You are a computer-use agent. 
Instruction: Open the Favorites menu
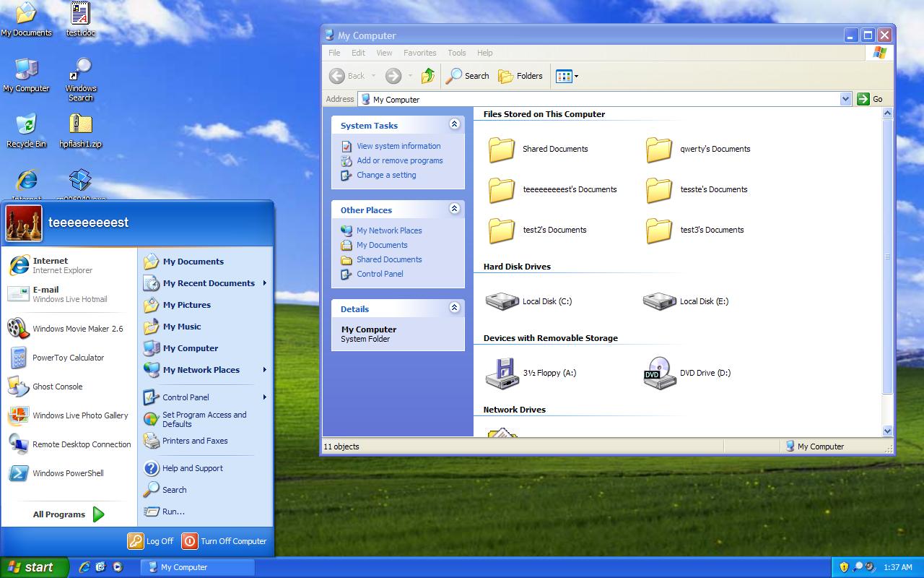click(x=419, y=53)
